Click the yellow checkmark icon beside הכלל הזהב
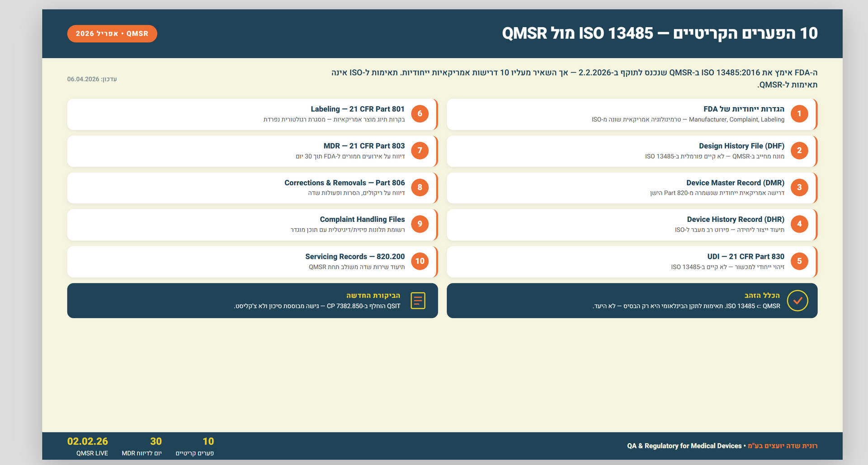The height and width of the screenshot is (465, 868). (x=797, y=300)
